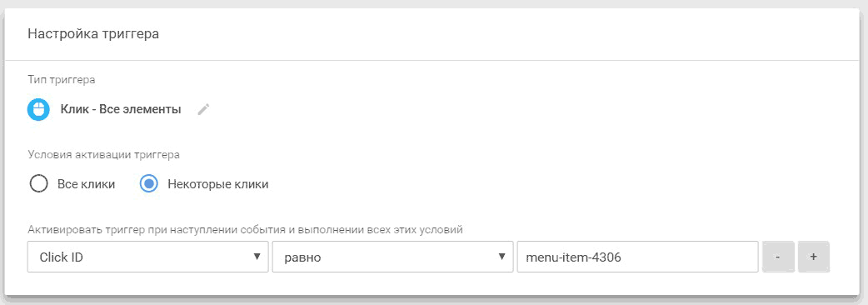Image resolution: width=868 pixels, height=305 pixels.
Task: Click the Настройка триггера header
Action: [x=93, y=34]
